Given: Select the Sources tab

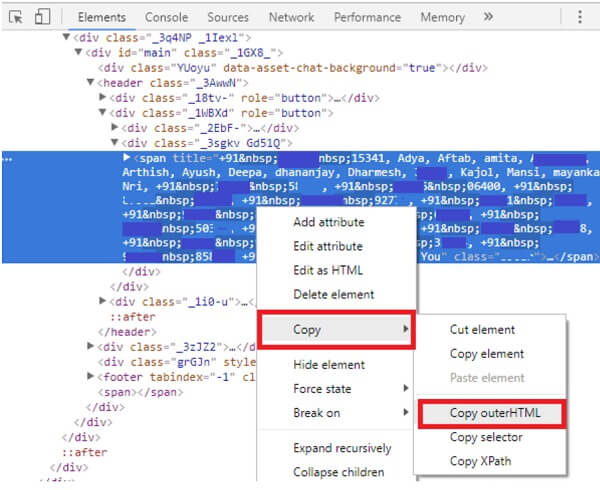Looking at the screenshot, I should [228, 17].
